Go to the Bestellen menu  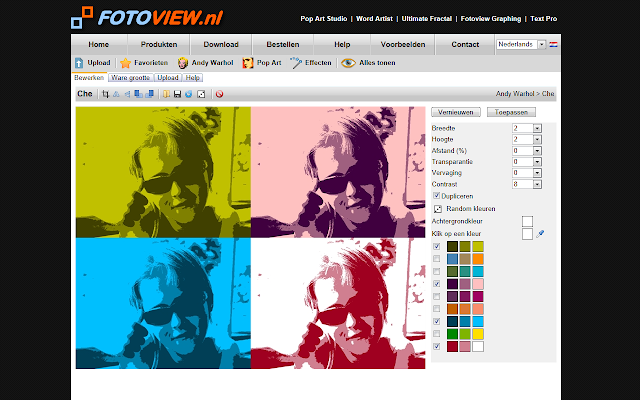click(283, 44)
